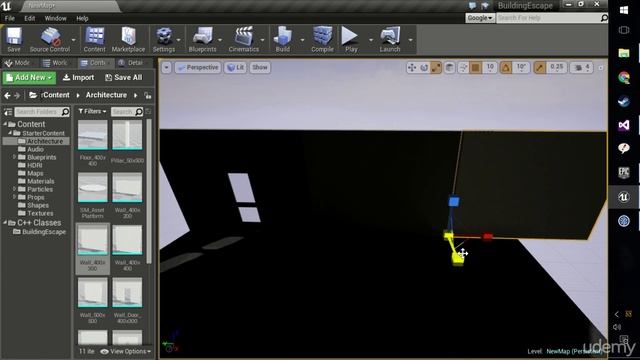The image size is (640, 360).
Task: Open rotation snap 10° value dropdown
Action: point(521,68)
